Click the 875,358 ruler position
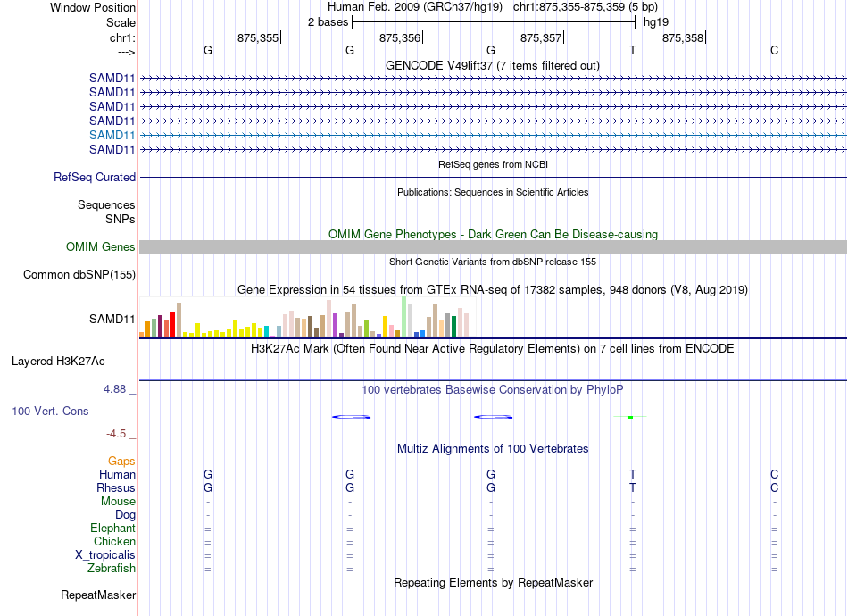The image size is (848, 616). [683, 37]
